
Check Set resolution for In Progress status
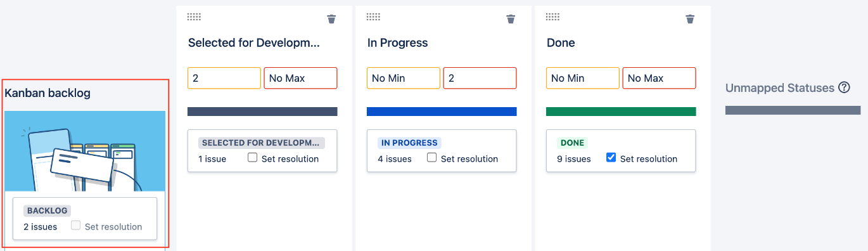(431, 158)
